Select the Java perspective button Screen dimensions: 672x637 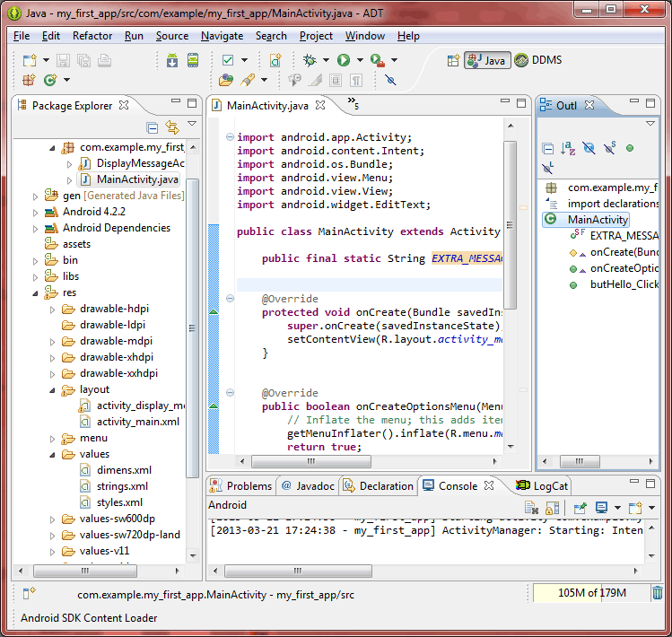click(487, 60)
